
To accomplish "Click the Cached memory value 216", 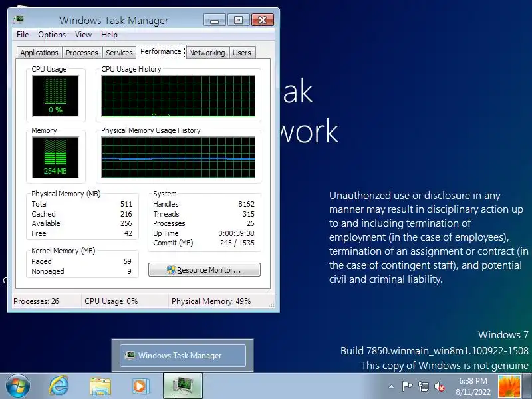I will click(126, 214).
